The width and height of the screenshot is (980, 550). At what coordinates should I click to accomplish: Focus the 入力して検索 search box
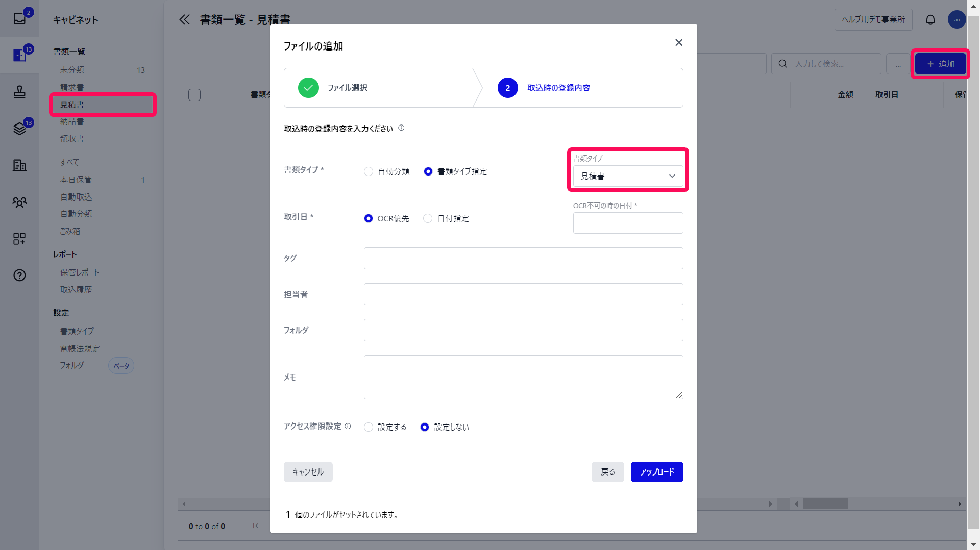[x=827, y=64]
